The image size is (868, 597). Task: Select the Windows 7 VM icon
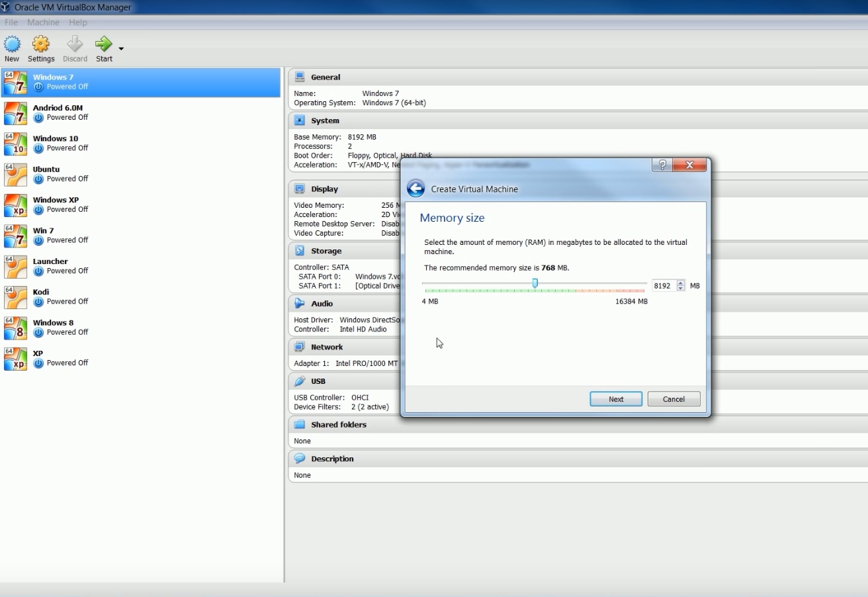tap(15, 82)
